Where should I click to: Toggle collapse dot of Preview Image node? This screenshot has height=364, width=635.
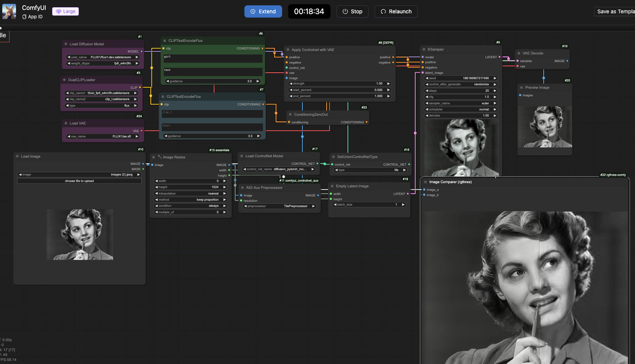(x=522, y=88)
